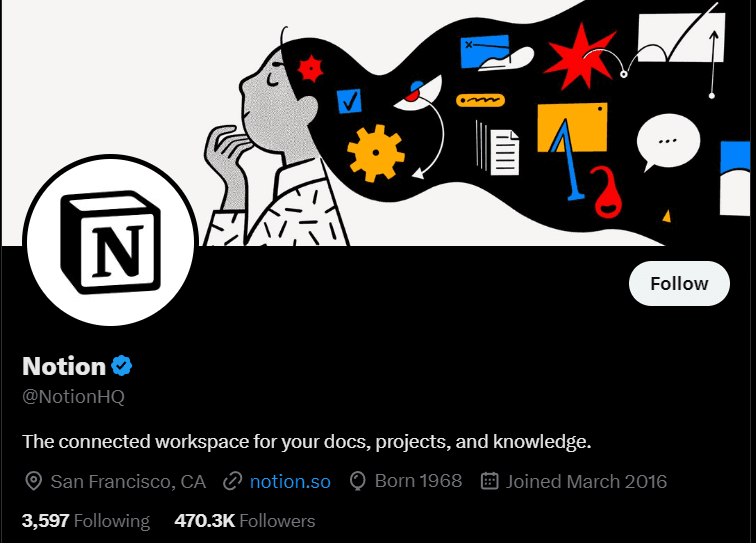Viewport: 756px width, 543px height.
Task: Open the 470.3K Followers list
Action: click(x=245, y=521)
